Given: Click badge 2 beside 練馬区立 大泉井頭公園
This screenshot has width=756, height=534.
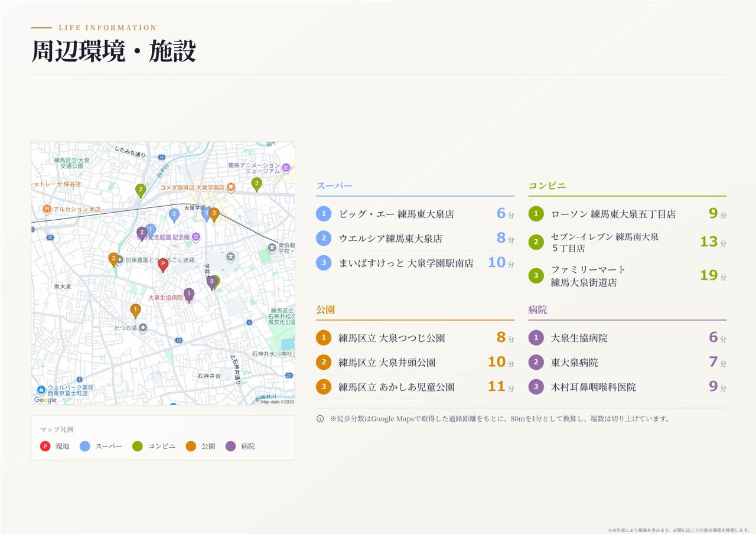Looking at the screenshot, I should coord(324,362).
